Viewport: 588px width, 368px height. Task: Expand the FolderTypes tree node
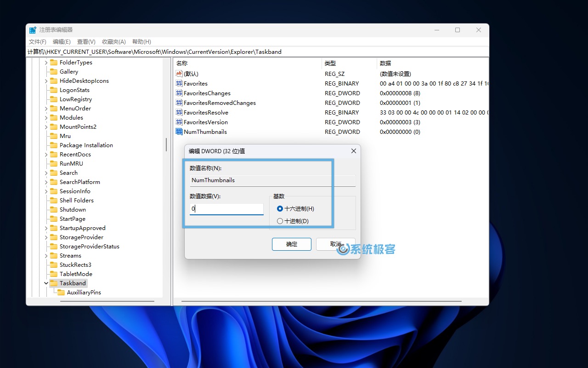pos(46,63)
